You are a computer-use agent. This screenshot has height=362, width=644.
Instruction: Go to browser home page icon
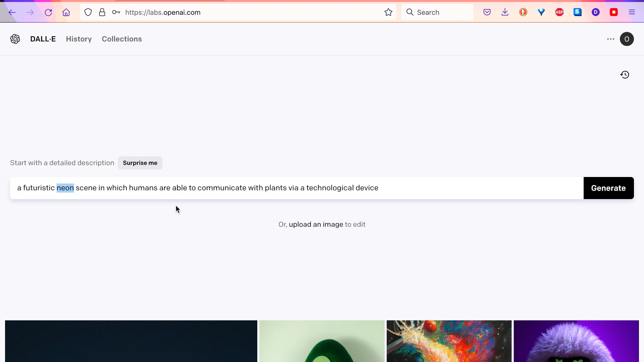click(66, 12)
